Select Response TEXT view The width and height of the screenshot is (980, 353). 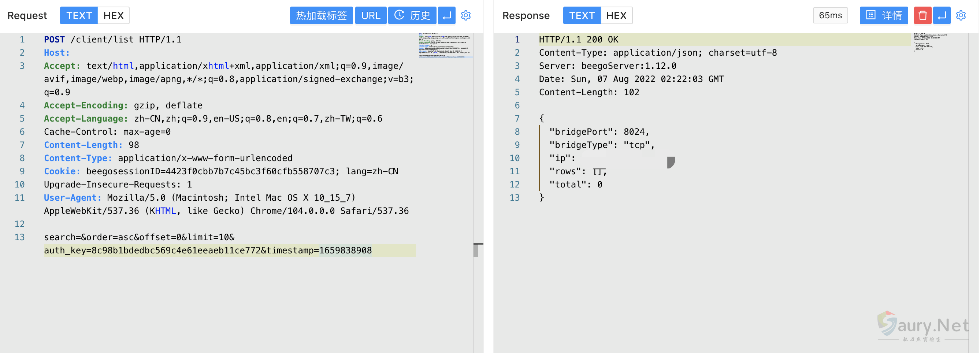pos(582,16)
